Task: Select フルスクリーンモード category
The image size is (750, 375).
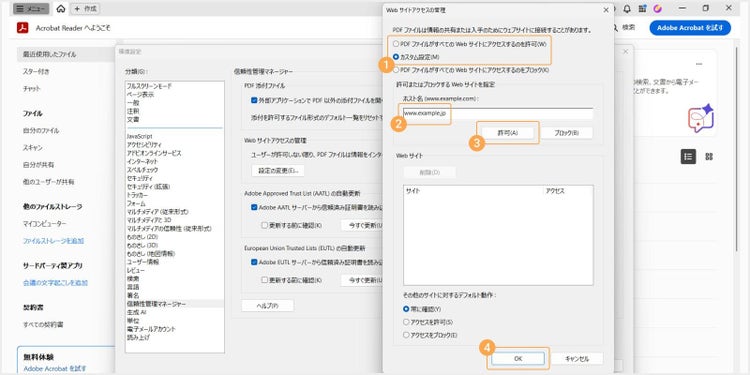Action: (149, 86)
